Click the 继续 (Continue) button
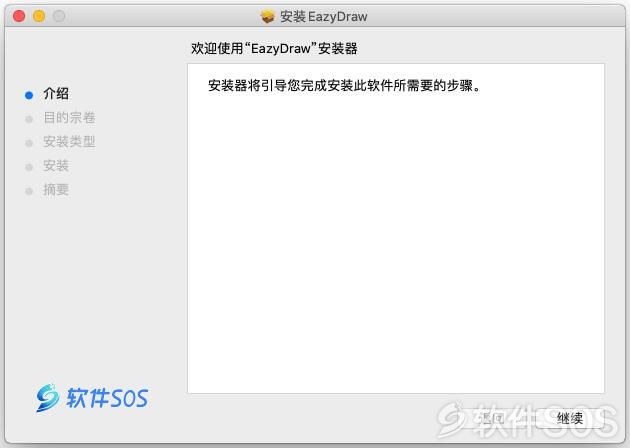The image size is (630, 448). 570,419
